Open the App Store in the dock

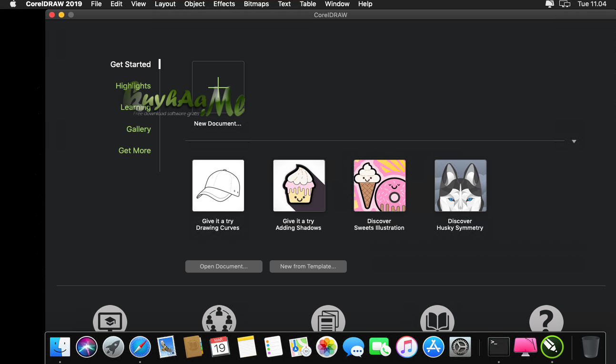click(434, 347)
